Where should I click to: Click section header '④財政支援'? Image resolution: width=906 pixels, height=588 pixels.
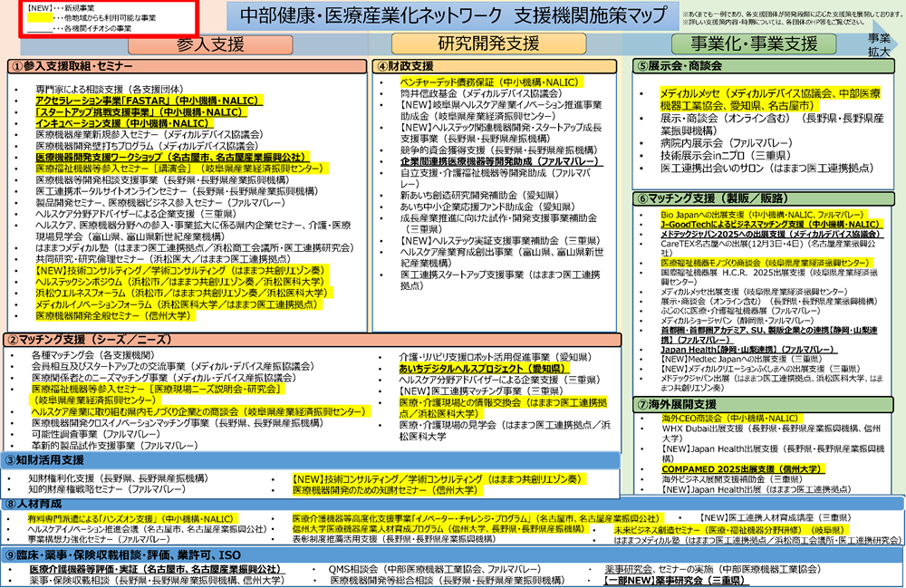coord(495,66)
